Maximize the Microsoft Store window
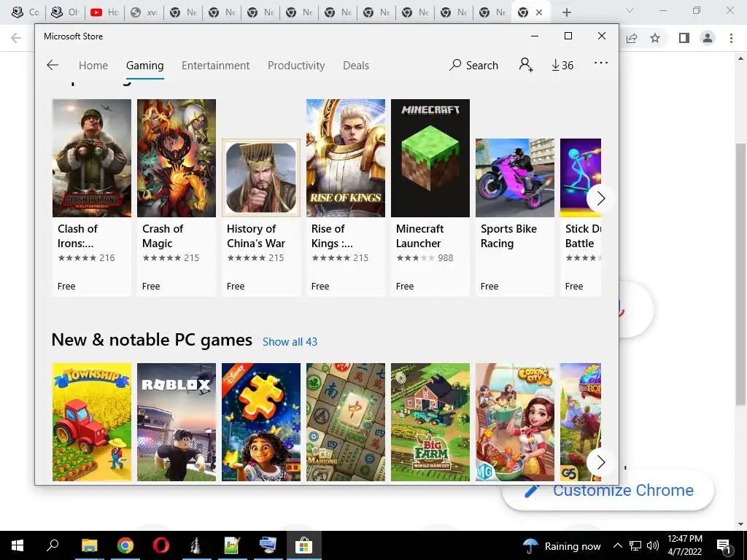The image size is (747, 560). click(568, 36)
